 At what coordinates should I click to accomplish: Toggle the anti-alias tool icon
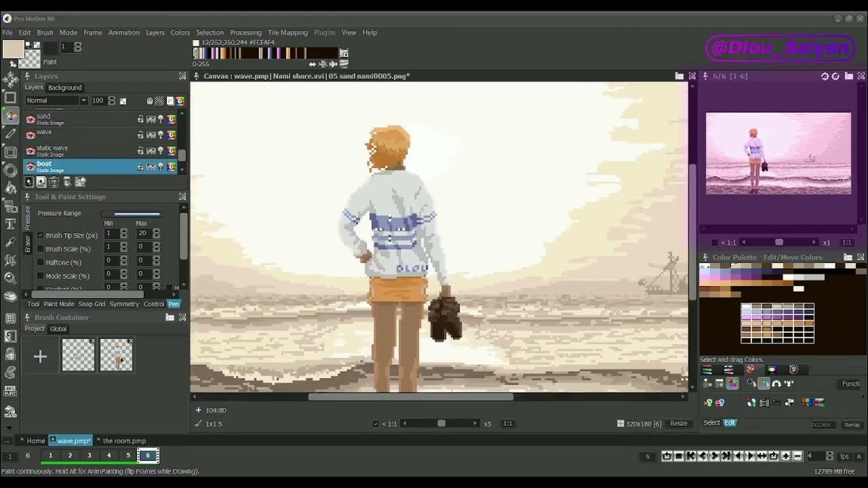pos(10,390)
